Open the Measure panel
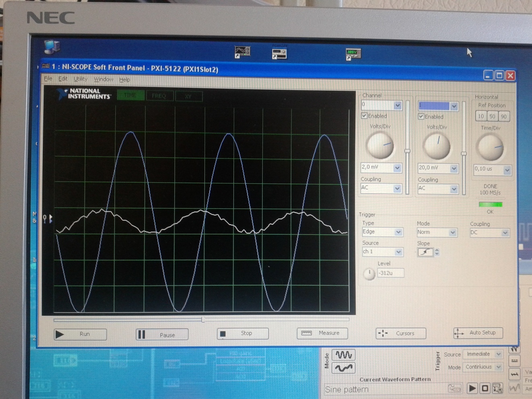 322,333
